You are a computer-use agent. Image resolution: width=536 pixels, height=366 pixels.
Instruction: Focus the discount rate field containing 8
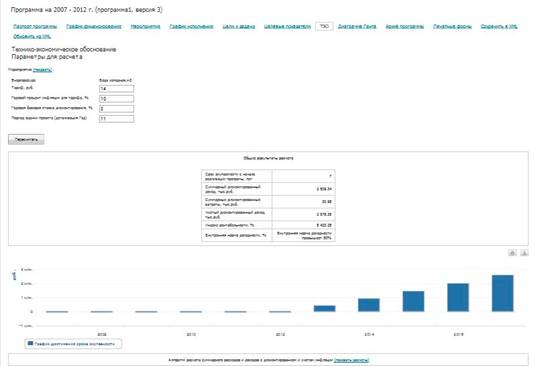tap(116, 109)
